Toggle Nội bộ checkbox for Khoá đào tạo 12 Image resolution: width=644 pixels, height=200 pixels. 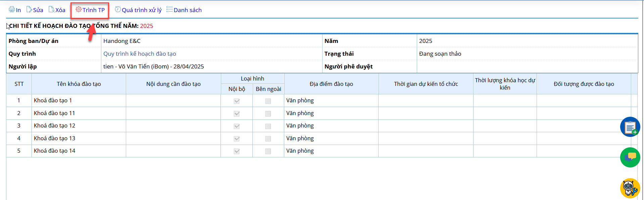[237, 126]
